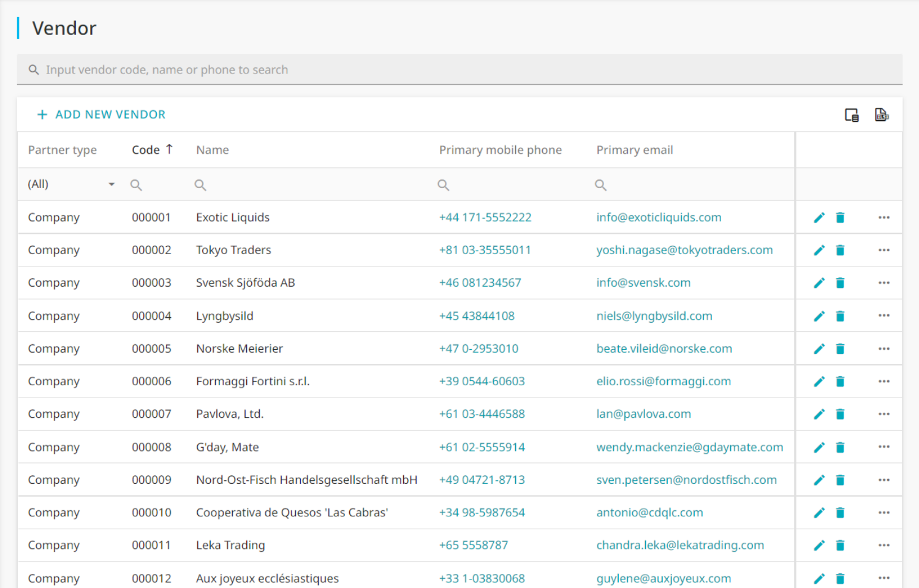919x588 pixels.
Task: Open email link info@exoticliquids.com
Action: pyautogui.click(x=659, y=217)
